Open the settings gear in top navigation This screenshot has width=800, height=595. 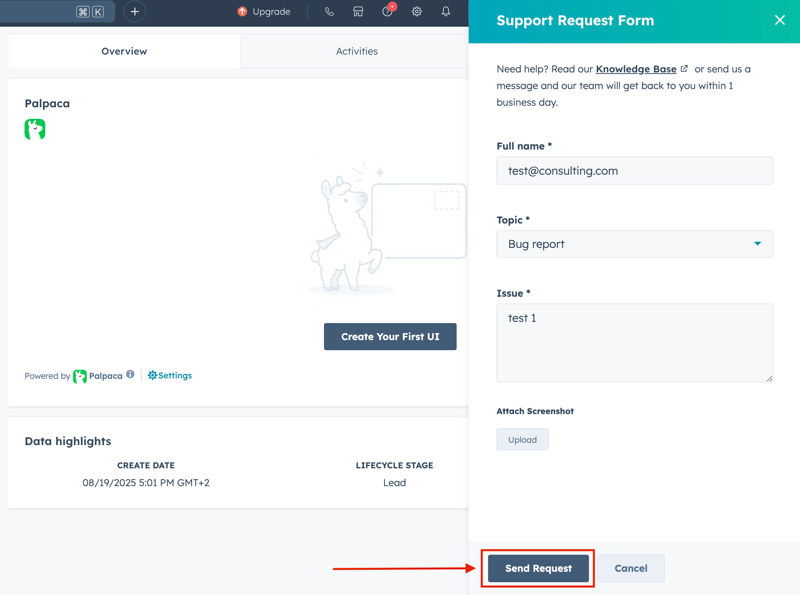[417, 12]
